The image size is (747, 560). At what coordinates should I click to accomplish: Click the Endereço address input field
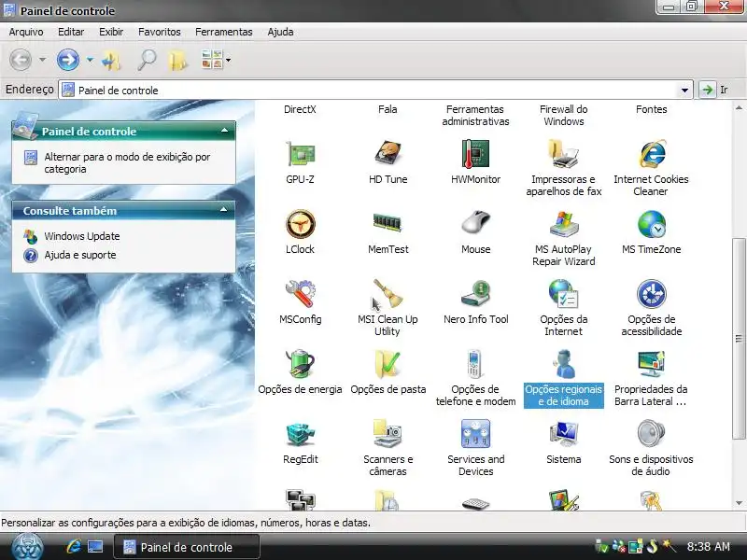[376, 90]
